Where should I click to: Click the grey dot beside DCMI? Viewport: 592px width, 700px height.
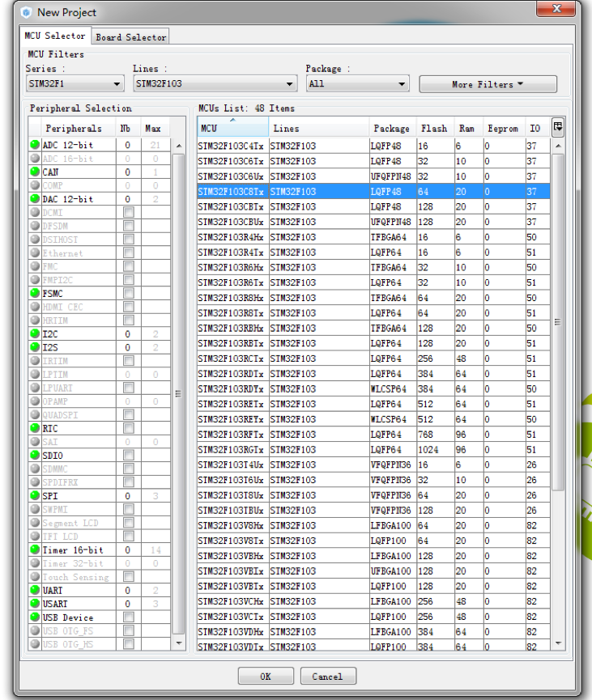[34, 212]
